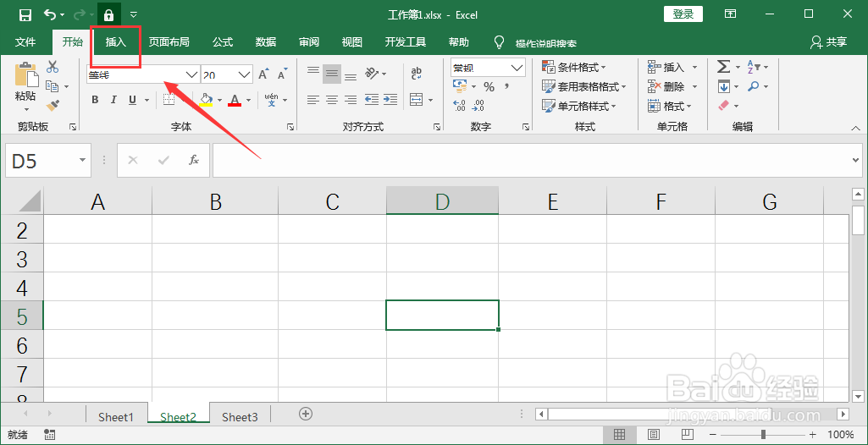Click the Save icon in quick access toolbar
The width and height of the screenshot is (868, 445).
25,15
